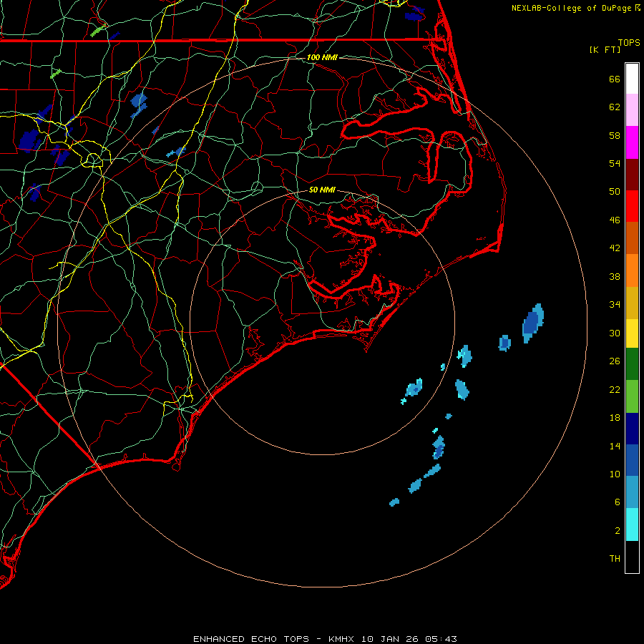This screenshot has height=644, width=644.
Task: Click the yellow legend swatch
Action: (632, 333)
